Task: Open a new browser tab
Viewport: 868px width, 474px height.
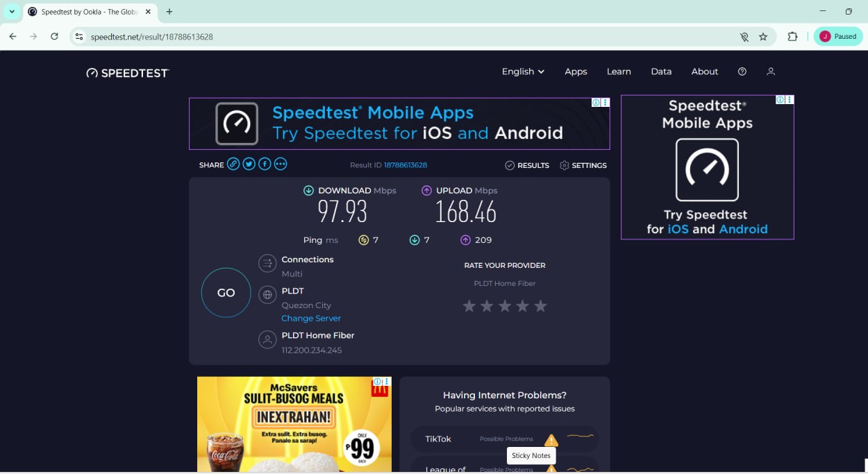Action: tap(169, 12)
